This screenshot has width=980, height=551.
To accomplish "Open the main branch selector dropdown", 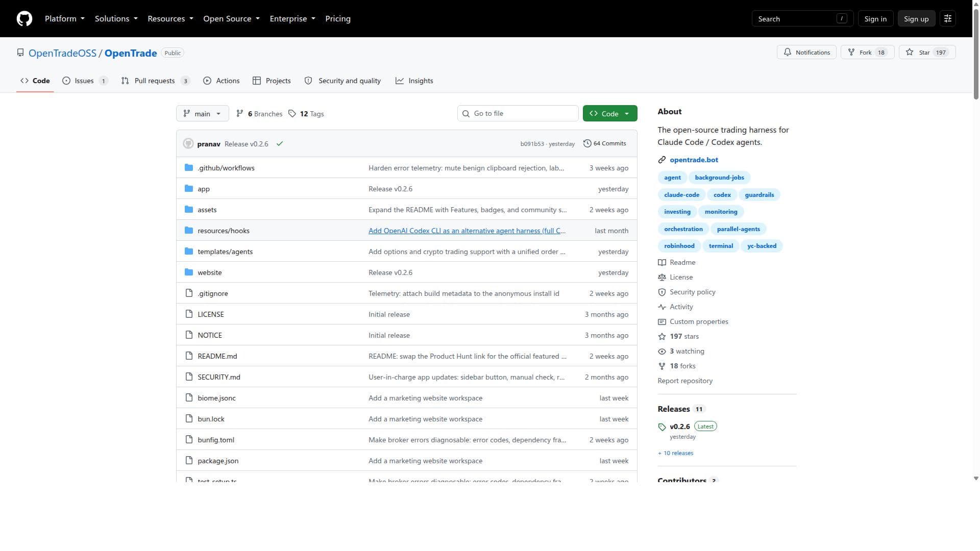I will tap(203, 114).
